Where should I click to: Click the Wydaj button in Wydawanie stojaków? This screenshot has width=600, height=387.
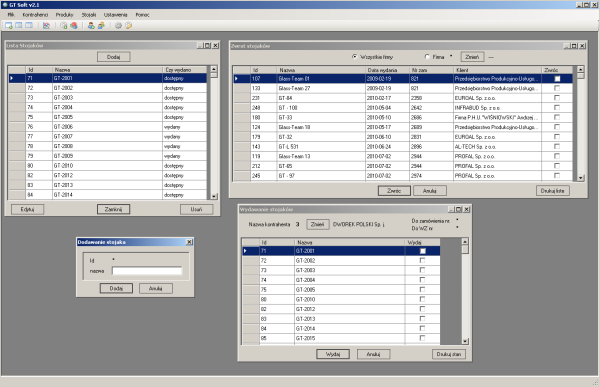(x=333, y=354)
